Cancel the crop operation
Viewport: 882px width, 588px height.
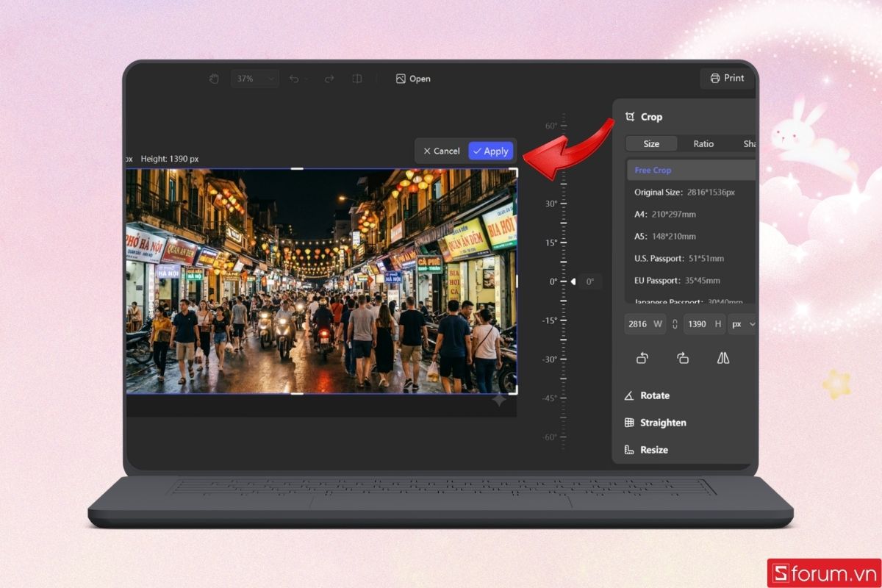[x=442, y=151]
